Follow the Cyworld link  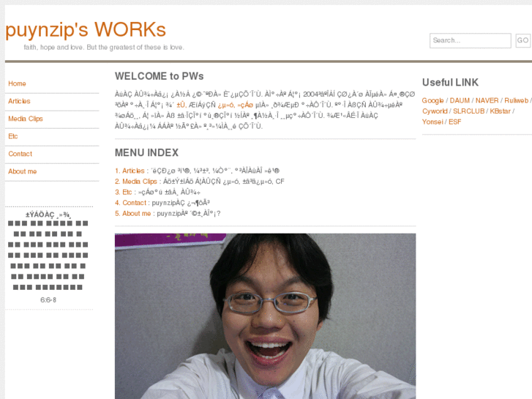click(x=435, y=111)
